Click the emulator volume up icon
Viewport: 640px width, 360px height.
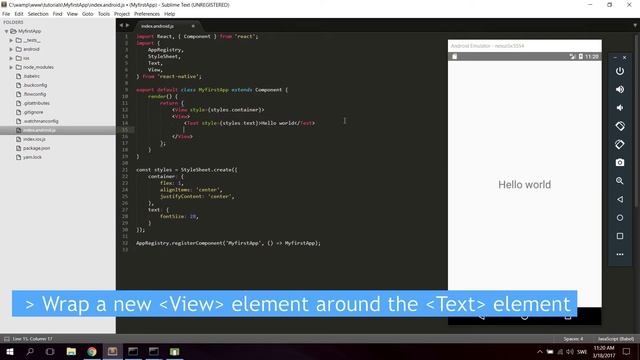[x=620, y=89]
